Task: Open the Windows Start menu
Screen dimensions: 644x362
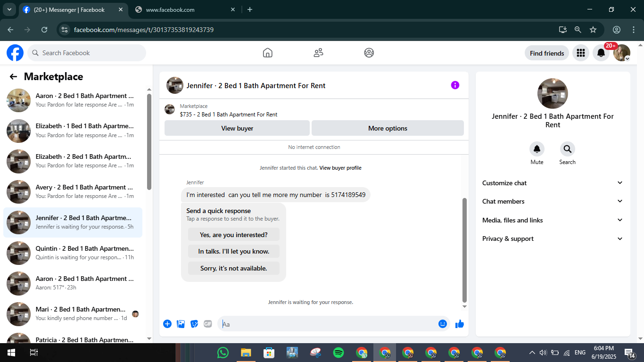Action: [11, 353]
